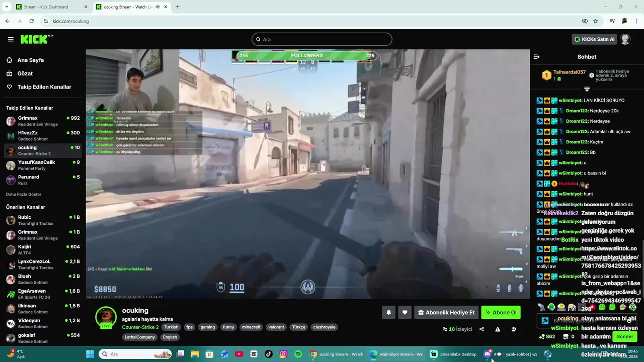This screenshot has width=644, height=362.
Task: Click the Abone Ol button
Action: click(501, 312)
